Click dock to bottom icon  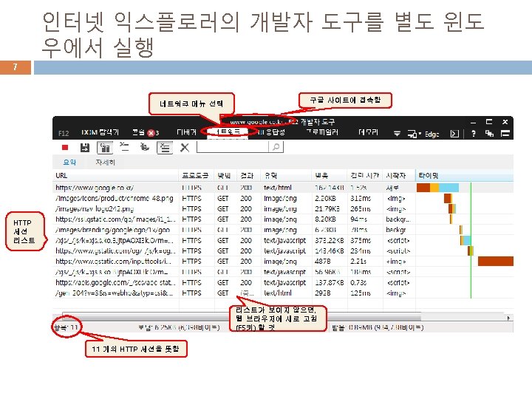point(505,134)
